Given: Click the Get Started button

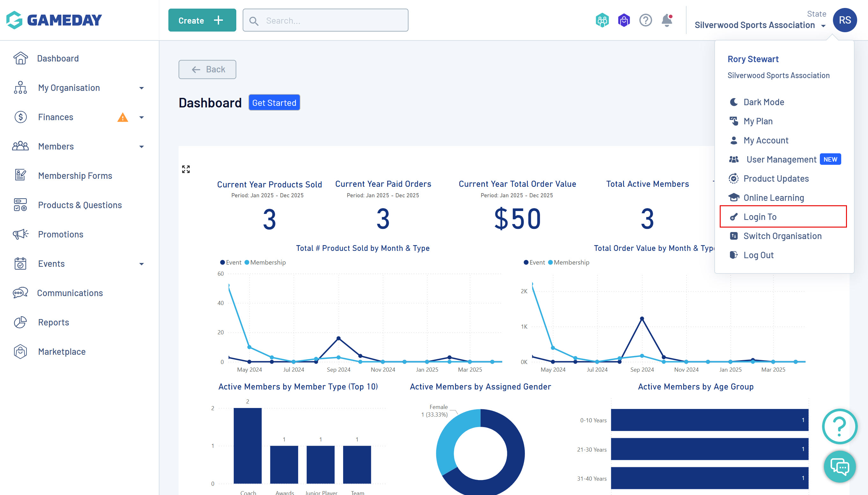Looking at the screenshot, I should pos(274,103).
